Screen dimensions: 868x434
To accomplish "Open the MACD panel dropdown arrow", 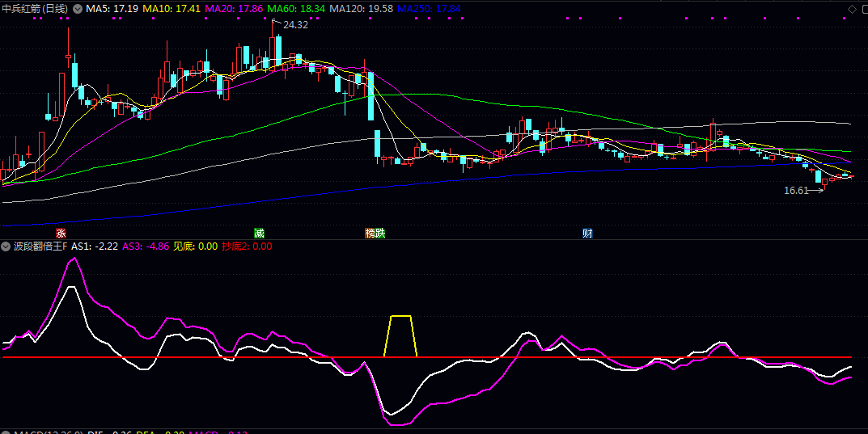I will (6, 433).
